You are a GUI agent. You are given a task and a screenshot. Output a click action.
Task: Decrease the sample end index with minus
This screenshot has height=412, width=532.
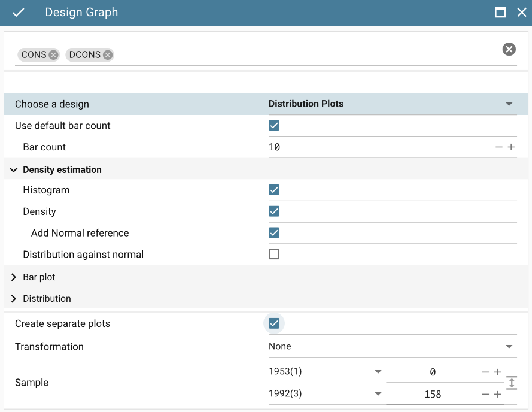click(x=485, y=394)
